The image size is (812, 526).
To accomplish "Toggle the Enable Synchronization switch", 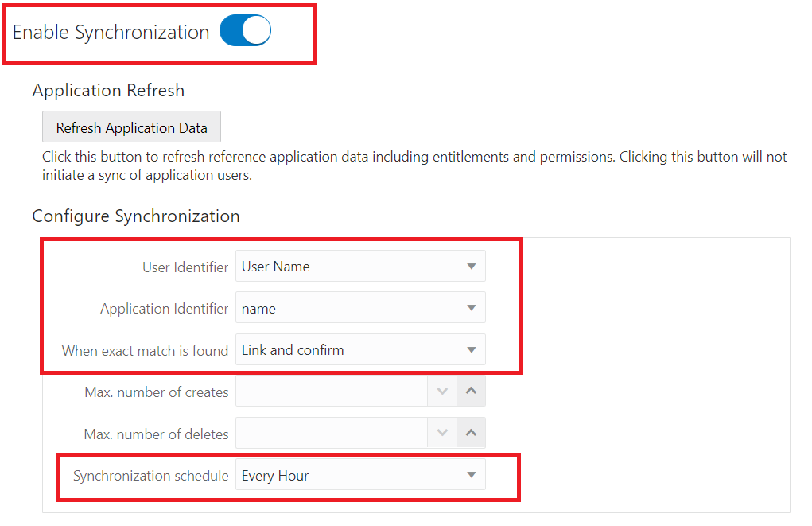I will (245, 31).
